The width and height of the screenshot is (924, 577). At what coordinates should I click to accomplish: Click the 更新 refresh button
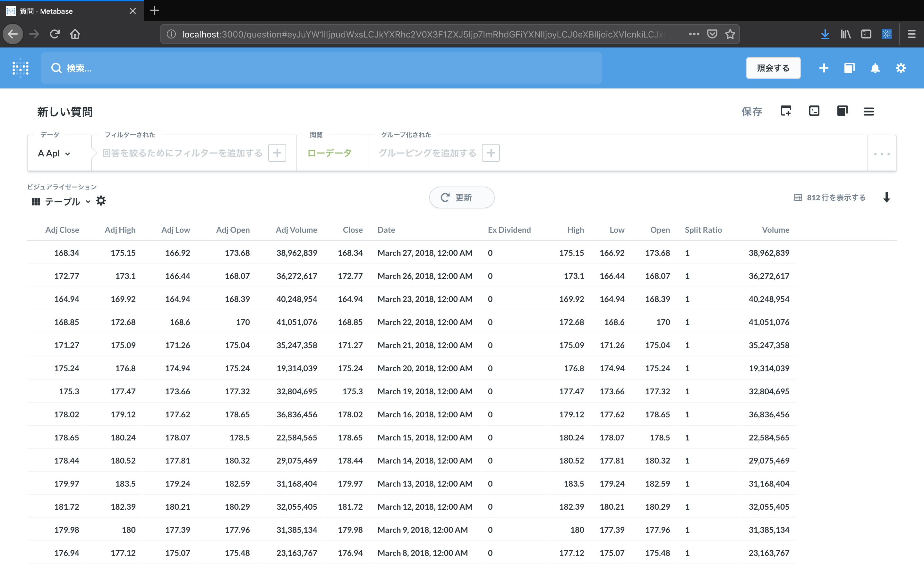click(461, 198)
